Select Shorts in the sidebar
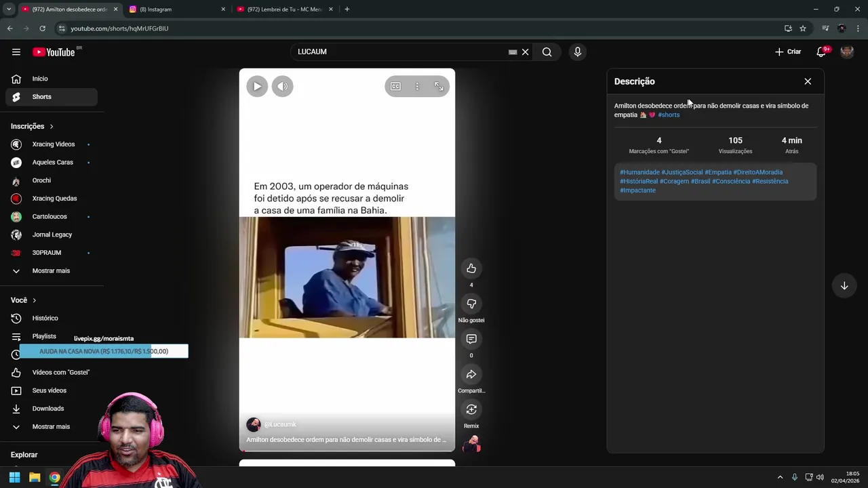Image resolution: width=868 pixels, height=488 pixels. (x=52, y=97)
